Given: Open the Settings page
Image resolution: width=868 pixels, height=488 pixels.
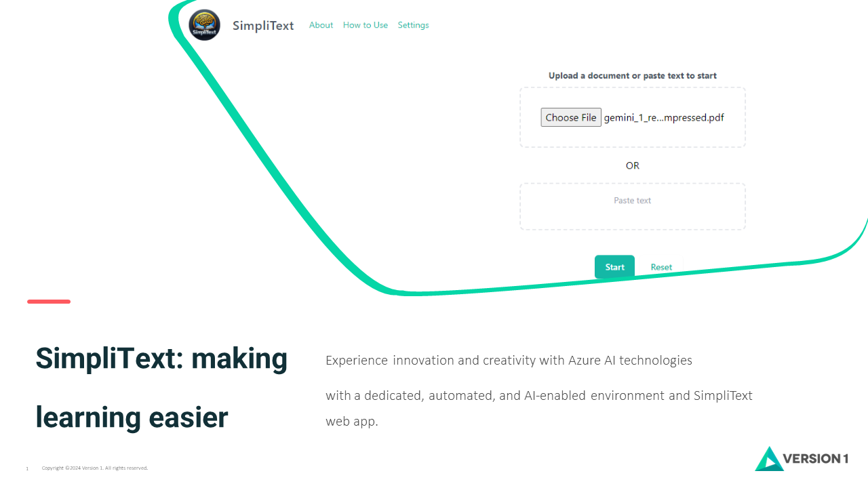Looking at the screenshot, I should [413, 25].
